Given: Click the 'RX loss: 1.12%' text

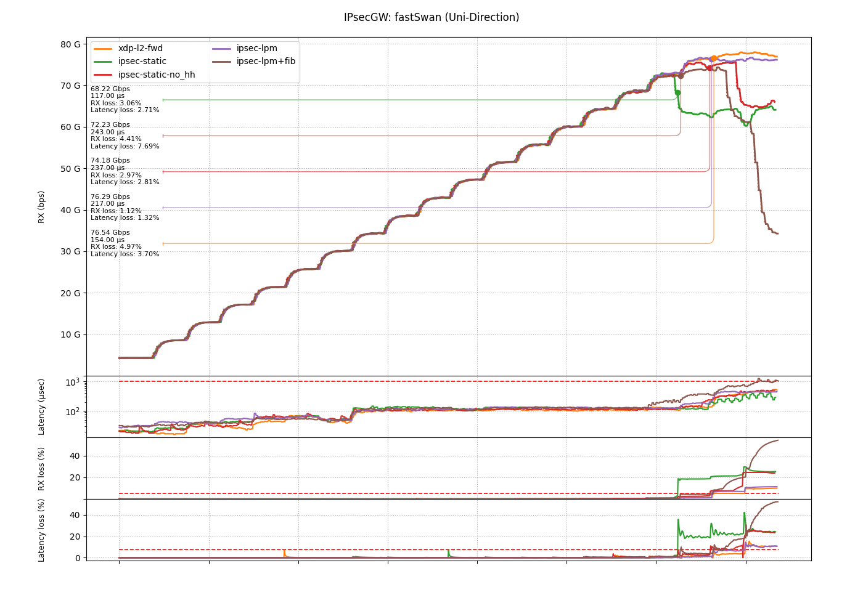Looking at the screenshot, I should [116, 211].
